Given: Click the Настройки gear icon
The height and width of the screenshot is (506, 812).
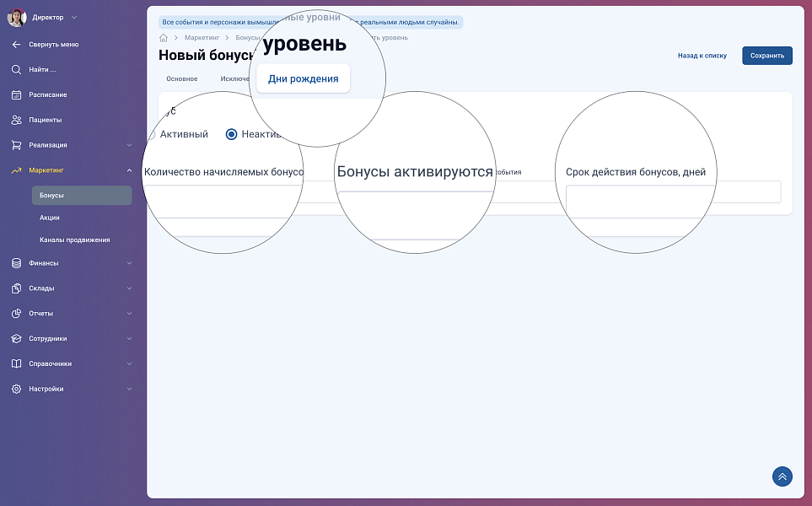Looking at the screenshot, I should pyautogui.click(x=16, y=389).
